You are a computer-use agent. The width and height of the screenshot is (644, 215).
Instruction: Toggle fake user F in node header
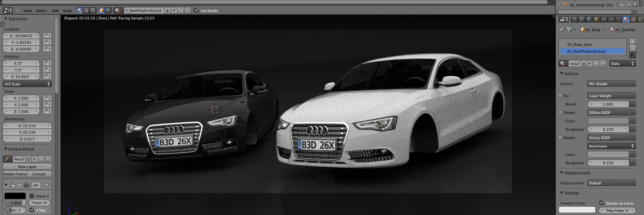pos(174,10)
